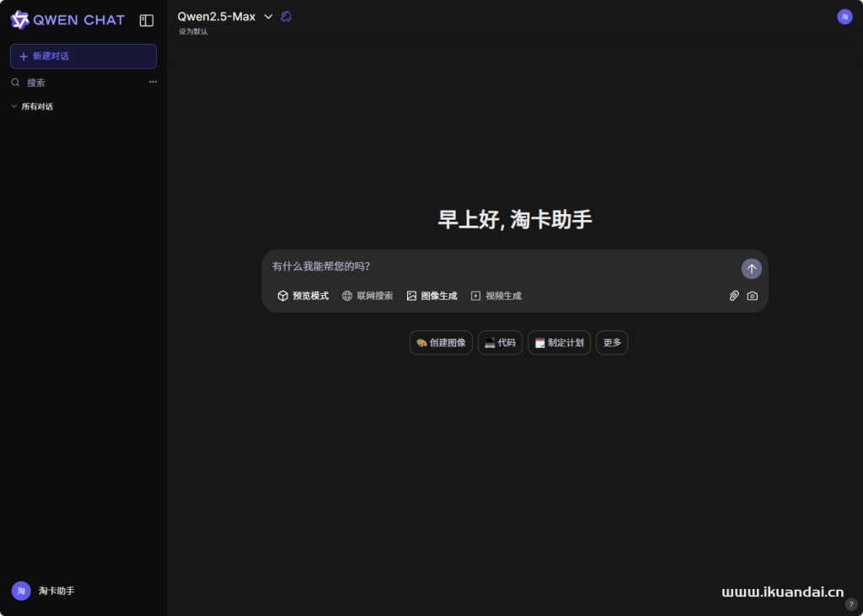The image size is (863, 616).
Task: Click the Qwen Chat logo
Action: coord(67,20)
